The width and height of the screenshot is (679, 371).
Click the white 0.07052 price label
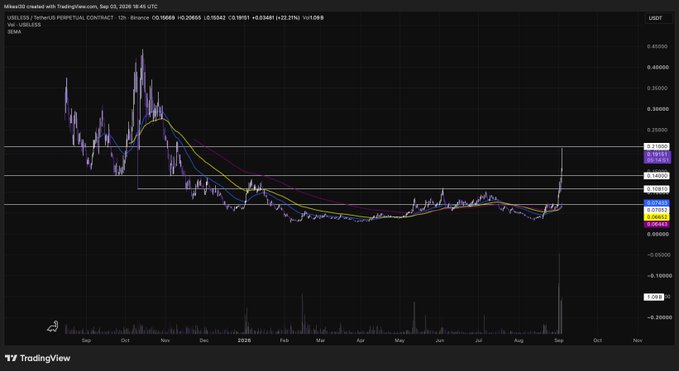657,210
